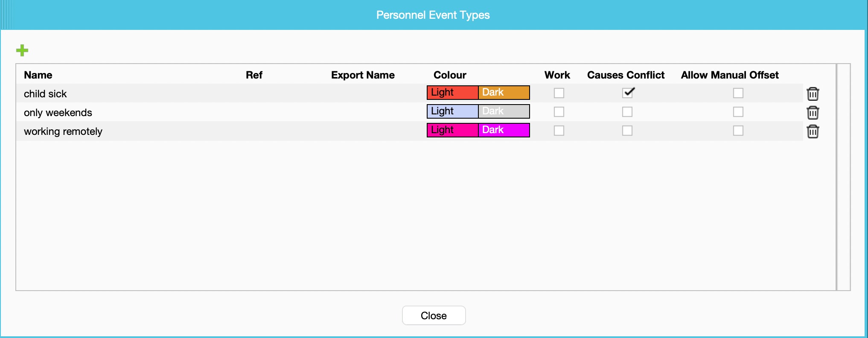Click the Export Name cell for only weekends

tap(376, 112)
